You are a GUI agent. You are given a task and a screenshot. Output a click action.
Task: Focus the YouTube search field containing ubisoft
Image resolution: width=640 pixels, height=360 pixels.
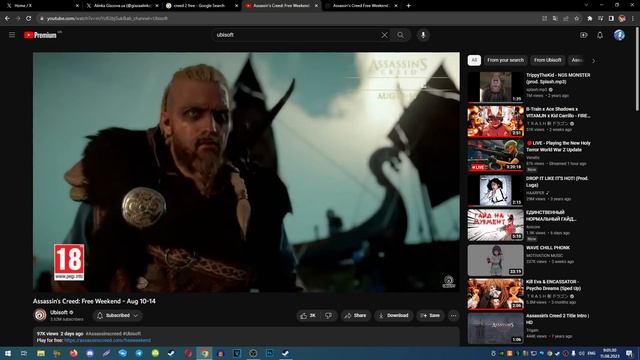click(296, 35)
